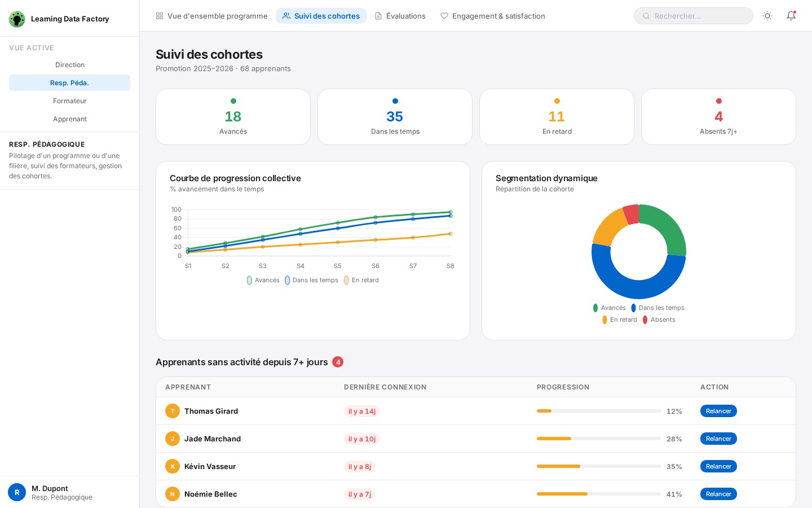Click the Rechercher search field

coord(694,16)
